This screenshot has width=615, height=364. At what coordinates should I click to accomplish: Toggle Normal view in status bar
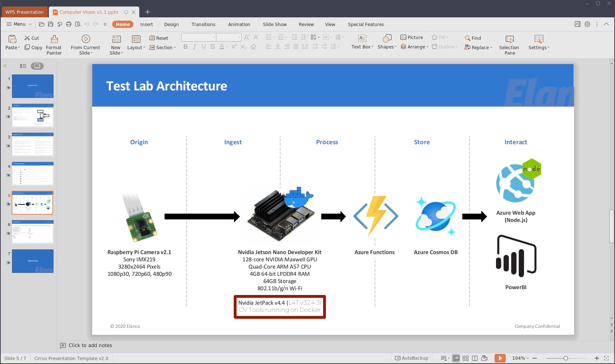tap(456, 358)
